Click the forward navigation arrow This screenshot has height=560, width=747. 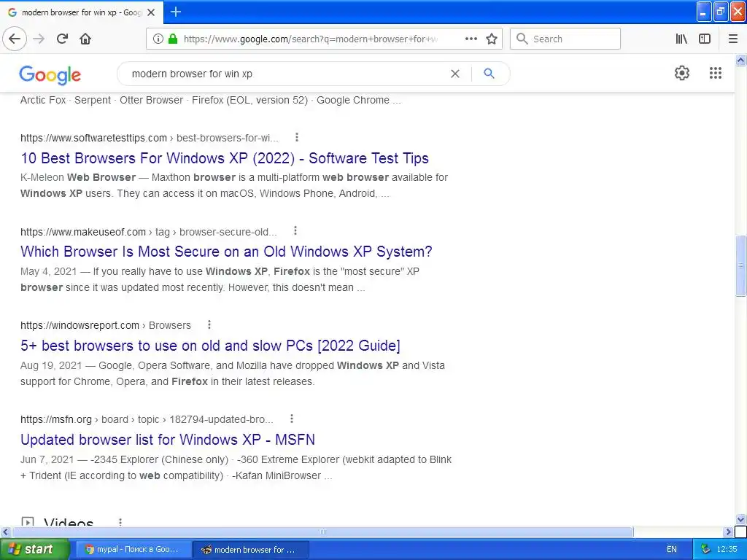pos(39,39)
